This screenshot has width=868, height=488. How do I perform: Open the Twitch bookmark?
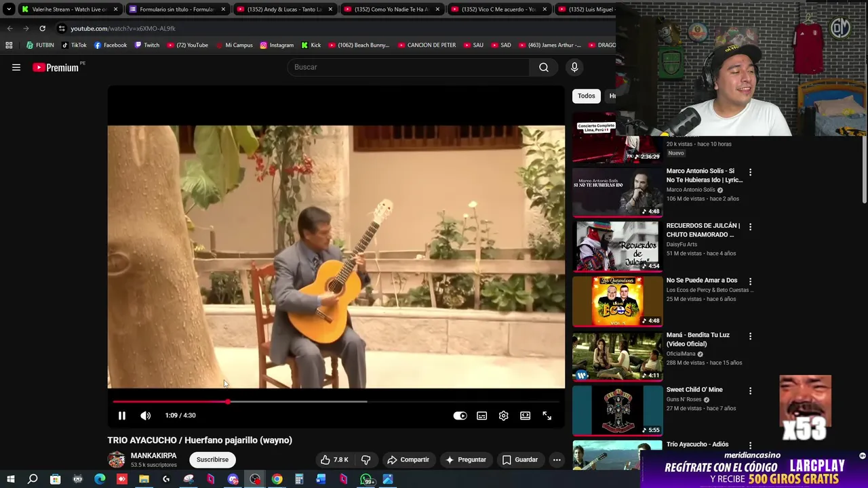[147, 45]
